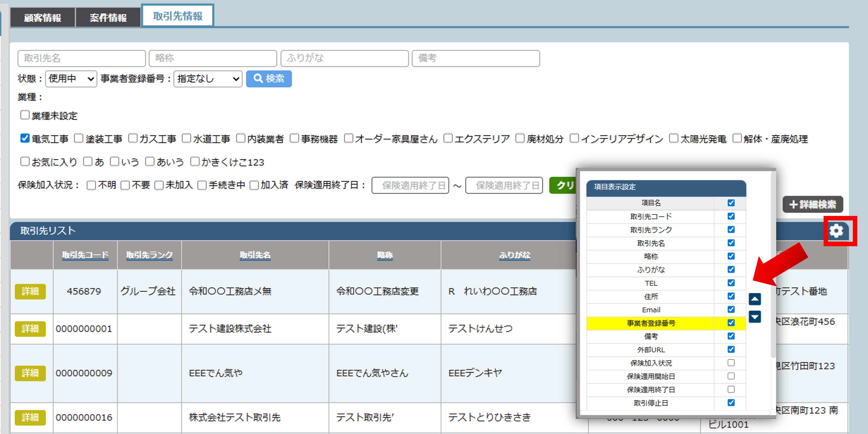Expand the 状態 使用中 dropdown
Screen dimensions: 868x434
tap(71, 79)
